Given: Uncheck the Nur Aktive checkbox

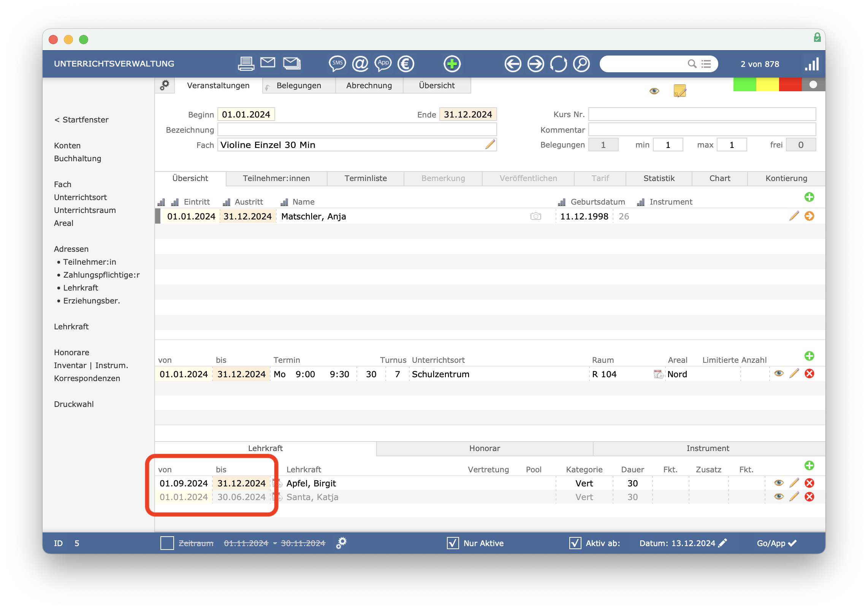Looking at the screenshot, I should (x=453, y=543).
